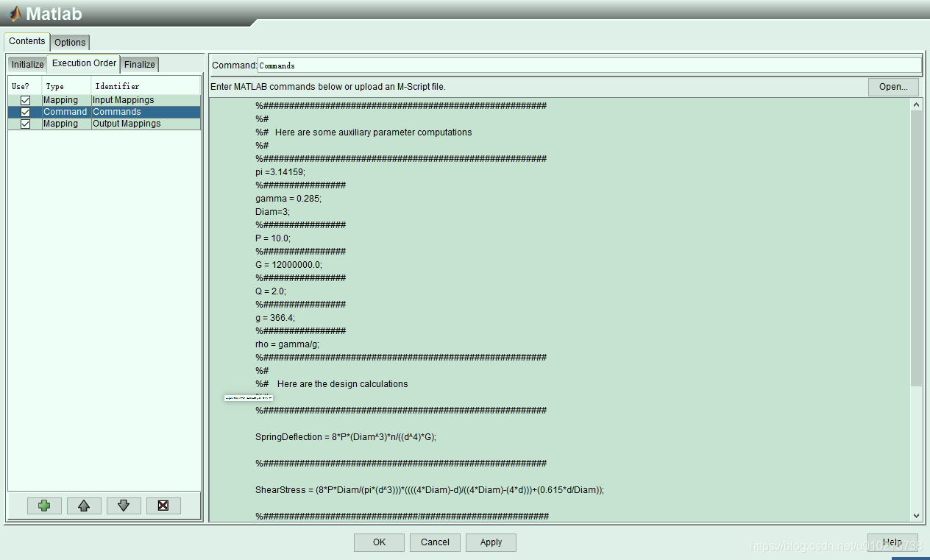Delete the selected step with the X icon
930x560 pixels.
pos(163,506)
